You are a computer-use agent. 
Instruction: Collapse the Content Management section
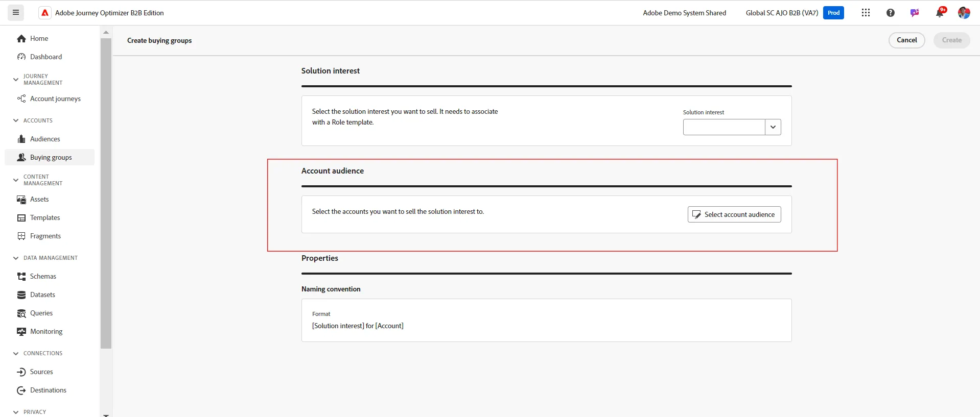pos(16,180)
